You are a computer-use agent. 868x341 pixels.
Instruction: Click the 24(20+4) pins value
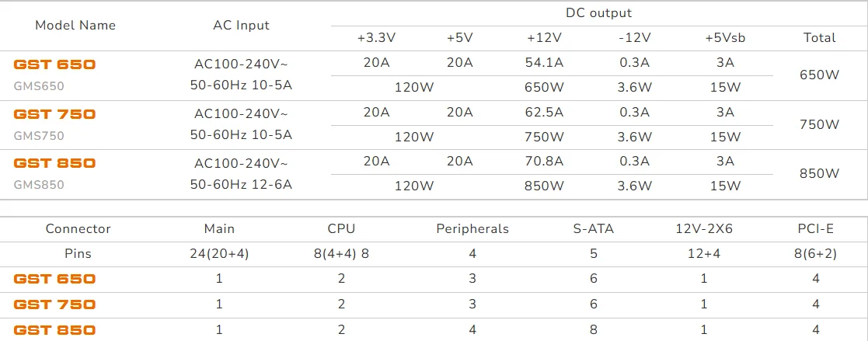(x=219, y=253)
